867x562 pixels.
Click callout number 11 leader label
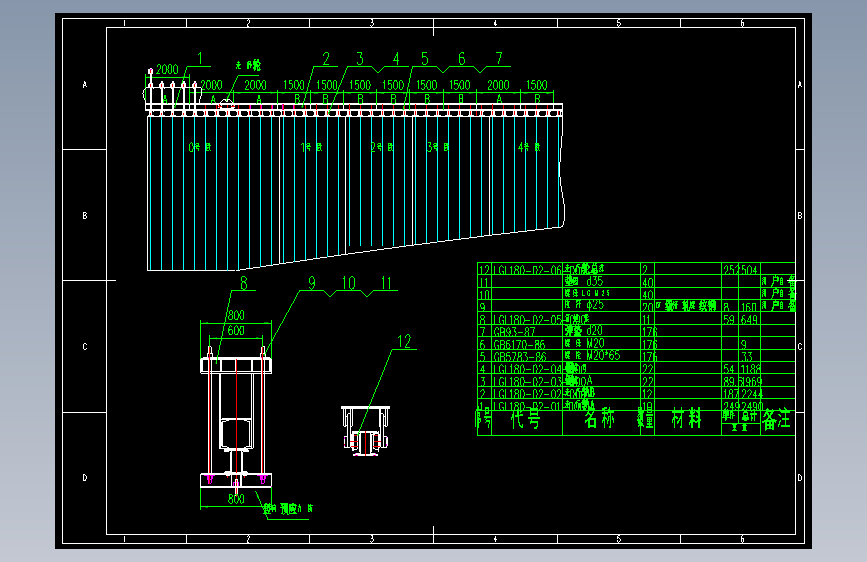(x=386, y=283)
